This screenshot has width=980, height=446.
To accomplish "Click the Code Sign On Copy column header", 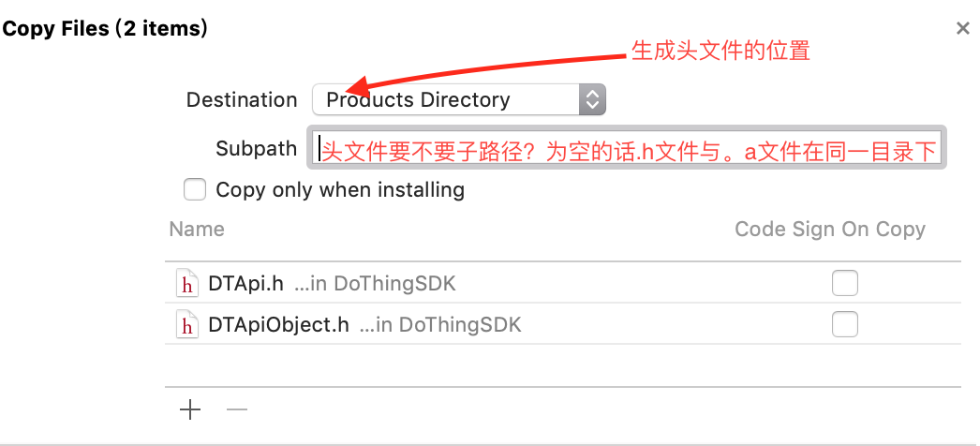I will tap(830, 230).
